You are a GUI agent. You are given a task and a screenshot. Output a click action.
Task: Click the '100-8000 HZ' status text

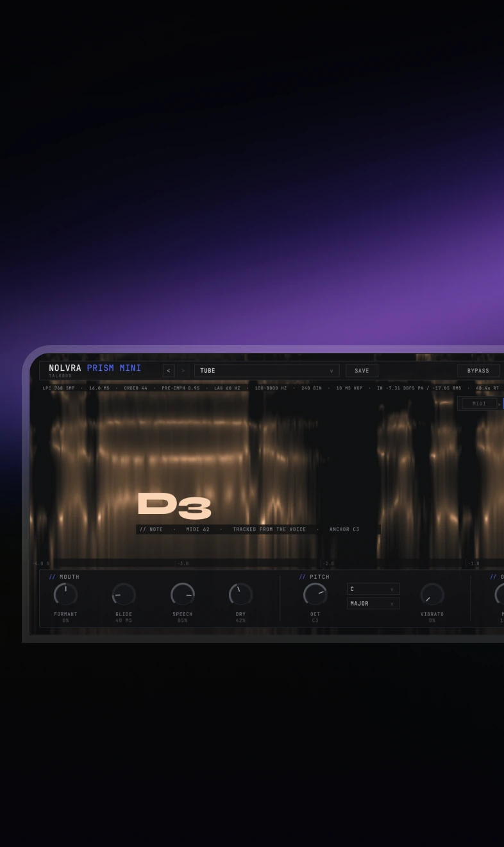coord(271,388)
